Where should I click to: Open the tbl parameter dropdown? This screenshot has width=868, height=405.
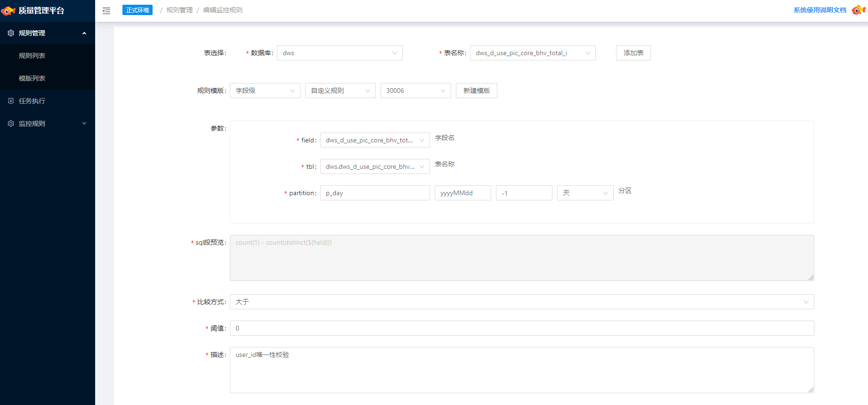(375, 166)
